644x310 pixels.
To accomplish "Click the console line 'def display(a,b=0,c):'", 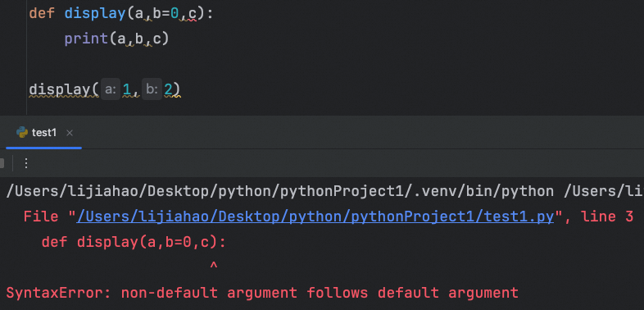I will coord(134,243).
